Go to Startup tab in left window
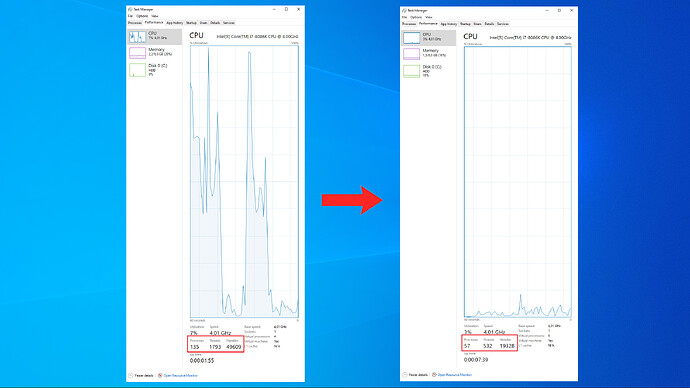 click(x=191, y=23)
